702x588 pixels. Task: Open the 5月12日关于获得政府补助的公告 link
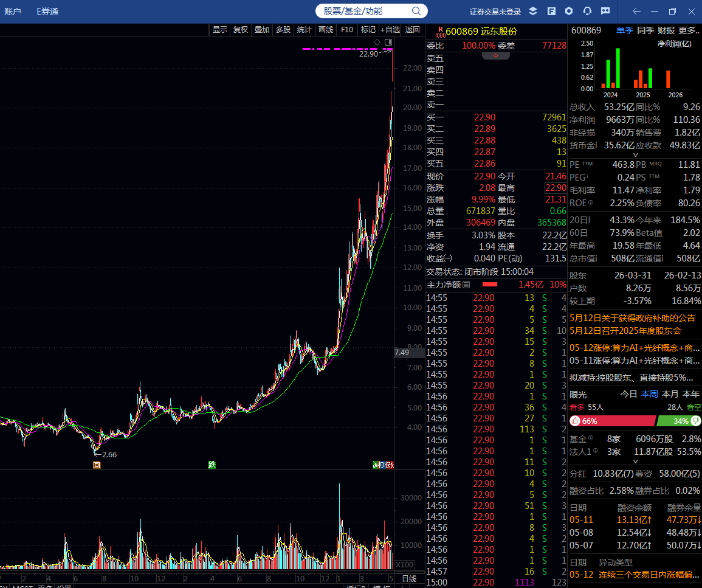click(632, 319)
